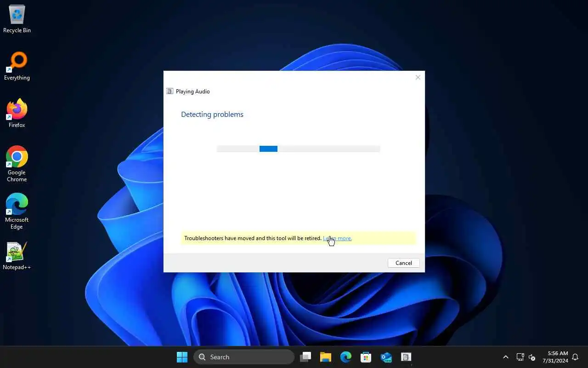Image resolution: width=588 pixels, height=368 pixels.
Task: Click the taskbar Search box
Action: pyautogui.click(x=244, y=357)
